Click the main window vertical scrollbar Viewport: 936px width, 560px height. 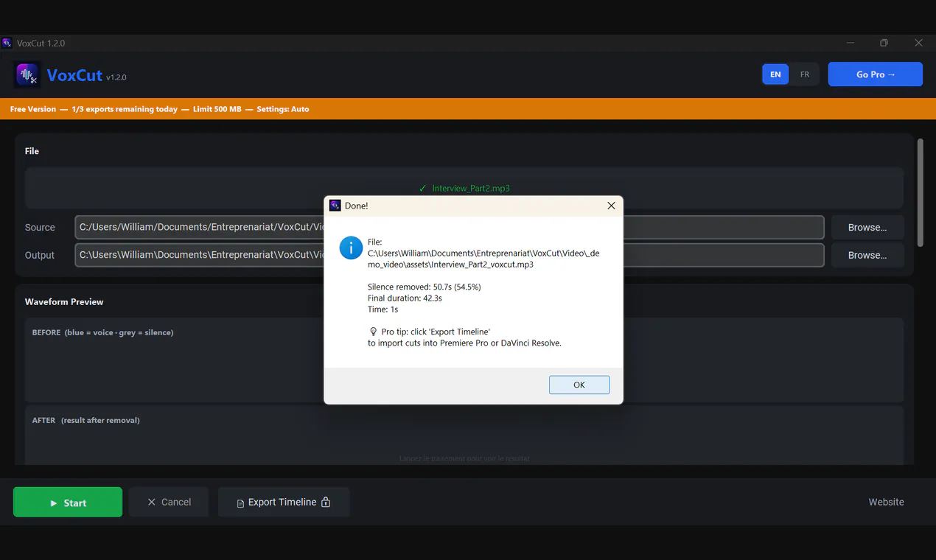tap(920, 192)
